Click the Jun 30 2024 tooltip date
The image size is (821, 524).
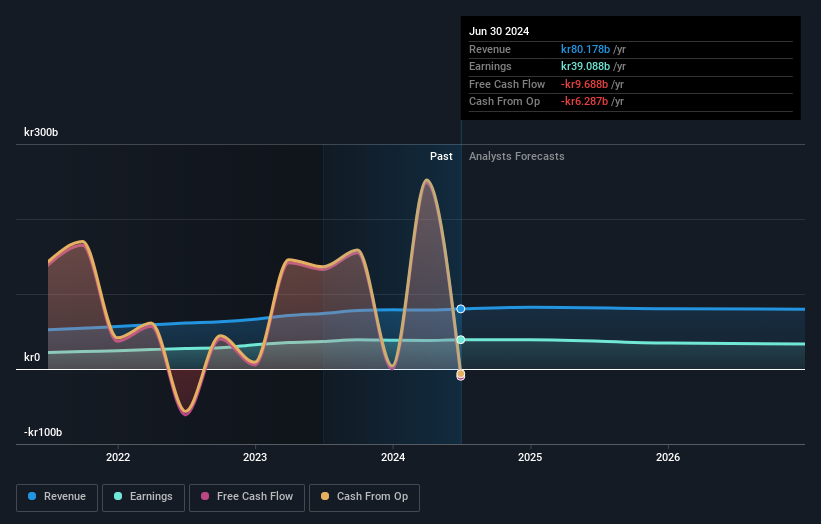click(x=499, y=31)
